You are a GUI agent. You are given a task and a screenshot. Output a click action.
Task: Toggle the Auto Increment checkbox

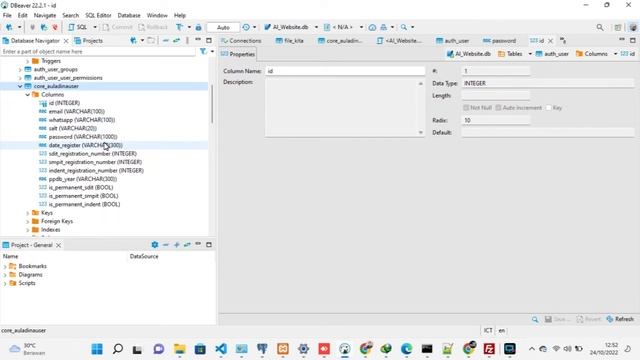click(x=498, y=108)
